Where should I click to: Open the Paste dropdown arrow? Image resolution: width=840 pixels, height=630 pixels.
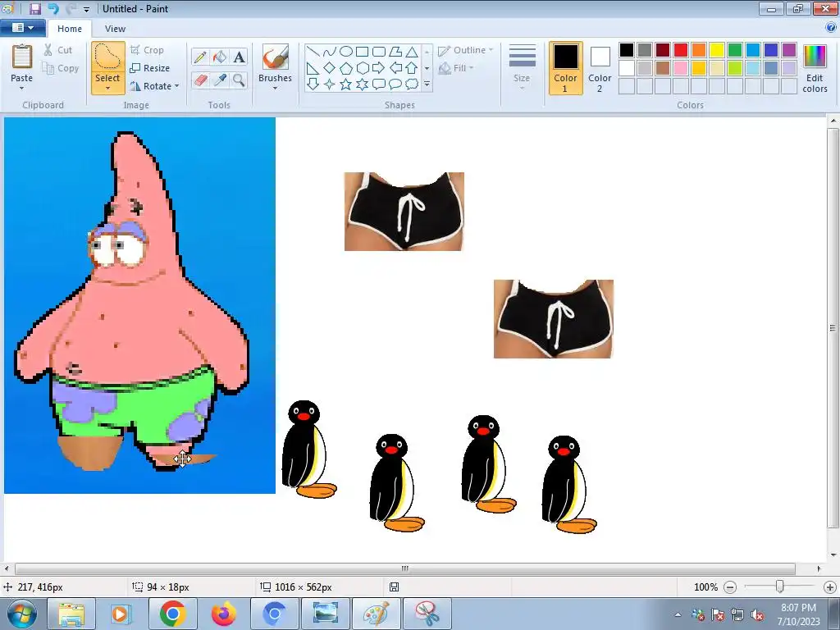coord(21,89)
